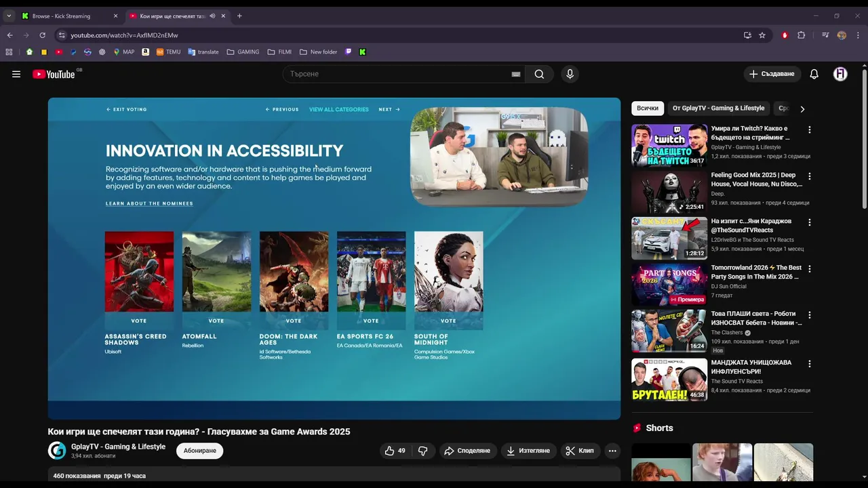Click the Клип clip button
868x488 pixels.
(x=580, y=451)
